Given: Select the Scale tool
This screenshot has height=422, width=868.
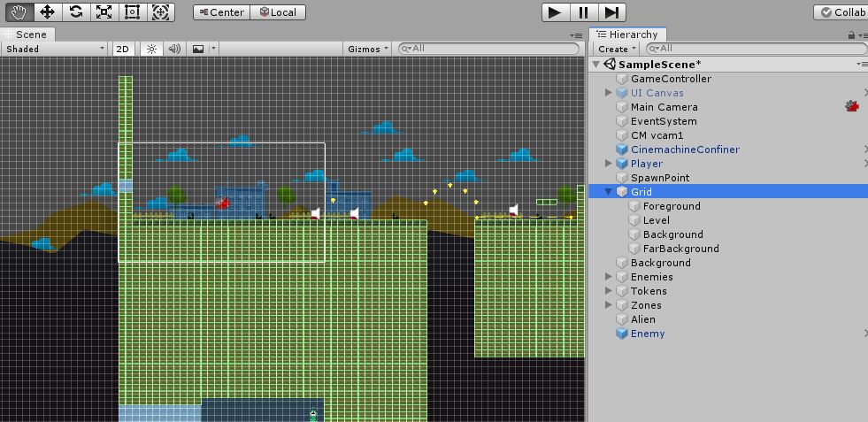Looking at the screenshot, I should (x=104, y=12).
